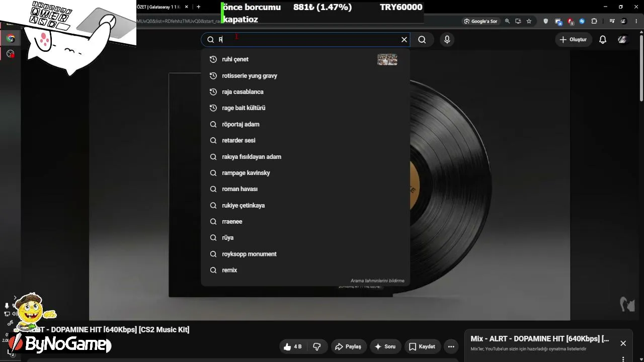644x362 pixels.
Task: Click the Oluştur create button
Action: click(x=573, y=40)
